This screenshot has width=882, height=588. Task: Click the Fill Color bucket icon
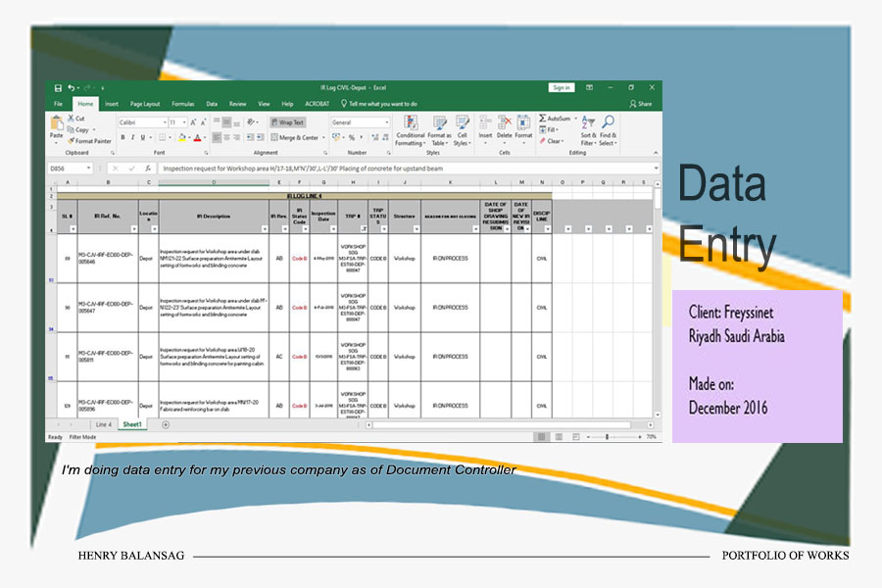[x=181, y=137]
